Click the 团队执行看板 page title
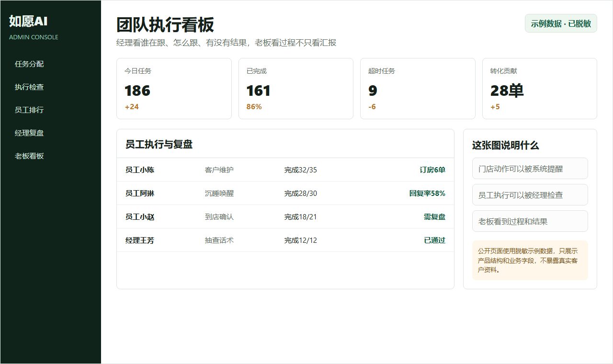The width and height of the screenshot is (613, 364). tap(165, 25)
